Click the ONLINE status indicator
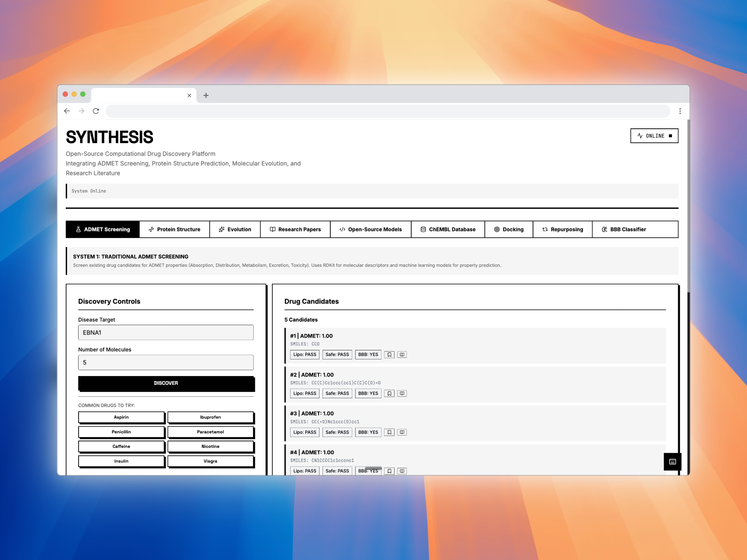 654,136
